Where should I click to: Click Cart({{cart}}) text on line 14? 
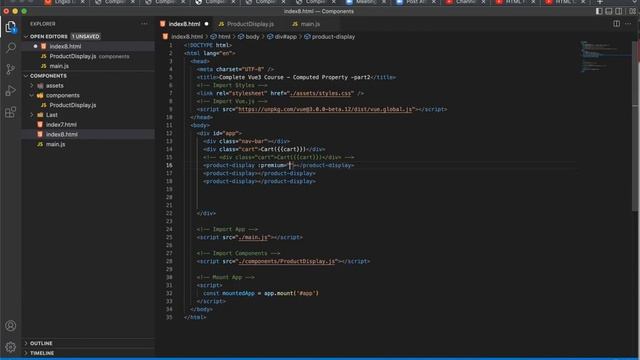[283, 149]
